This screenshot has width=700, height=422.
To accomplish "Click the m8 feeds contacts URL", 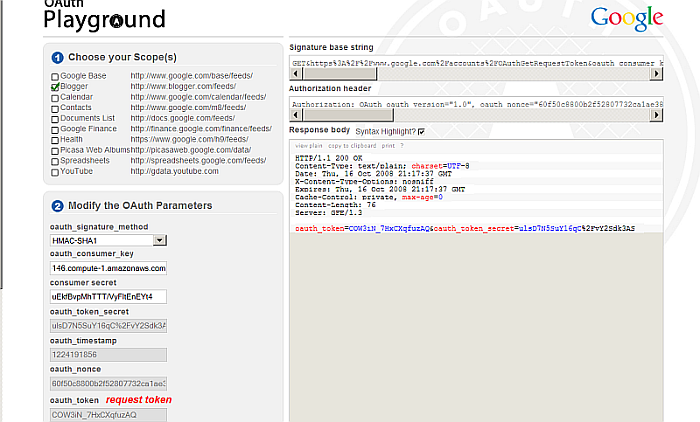I will (188, 108).
